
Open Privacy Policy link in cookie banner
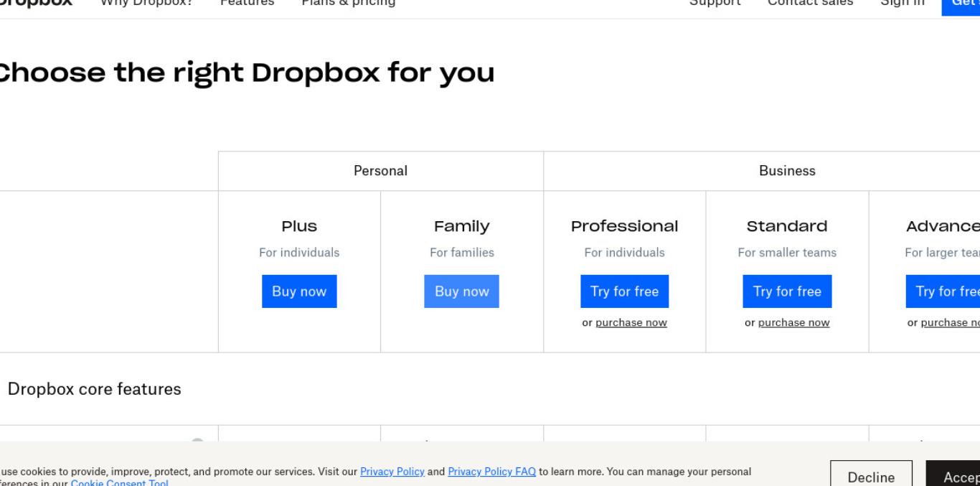pyautogui.click(x=392, y=472)
